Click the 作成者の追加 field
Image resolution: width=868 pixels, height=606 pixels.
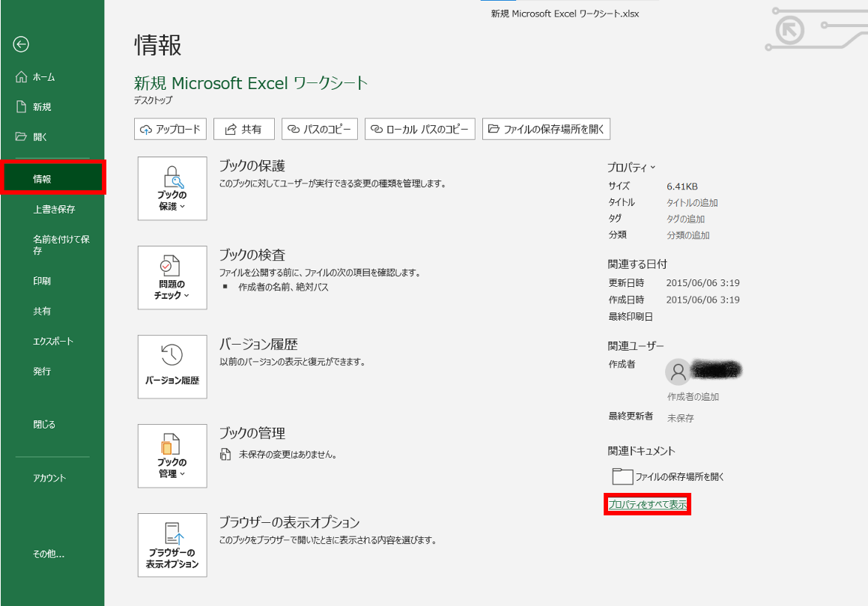pos(693,396)
